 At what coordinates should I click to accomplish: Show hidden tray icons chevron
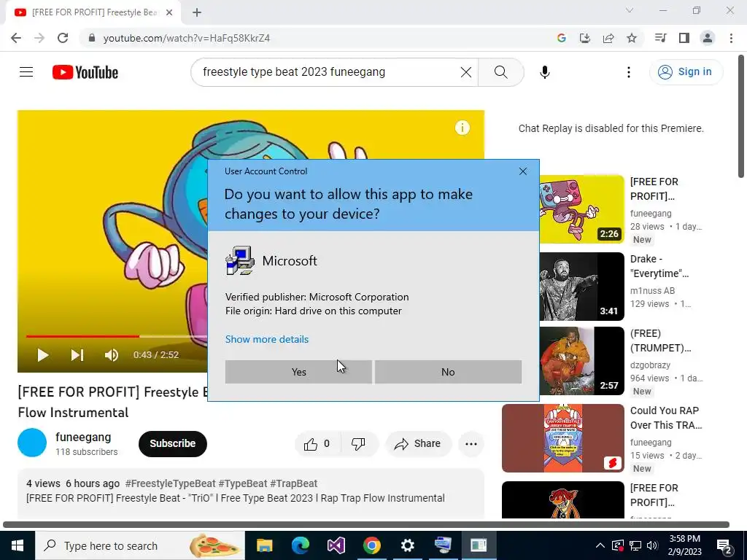coord(600,545)
